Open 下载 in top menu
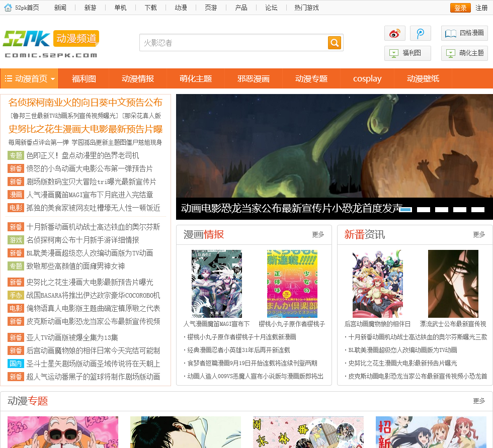Screen dimensions: 493x448 150,8
